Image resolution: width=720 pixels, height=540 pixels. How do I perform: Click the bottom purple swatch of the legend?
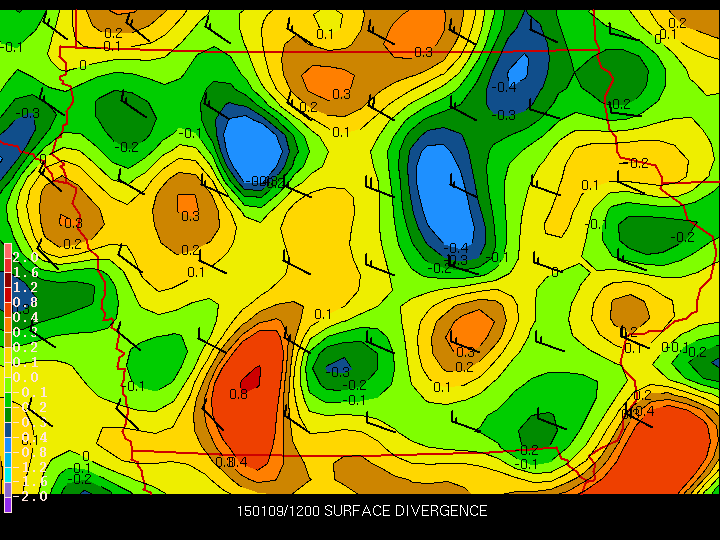[8, 505]
